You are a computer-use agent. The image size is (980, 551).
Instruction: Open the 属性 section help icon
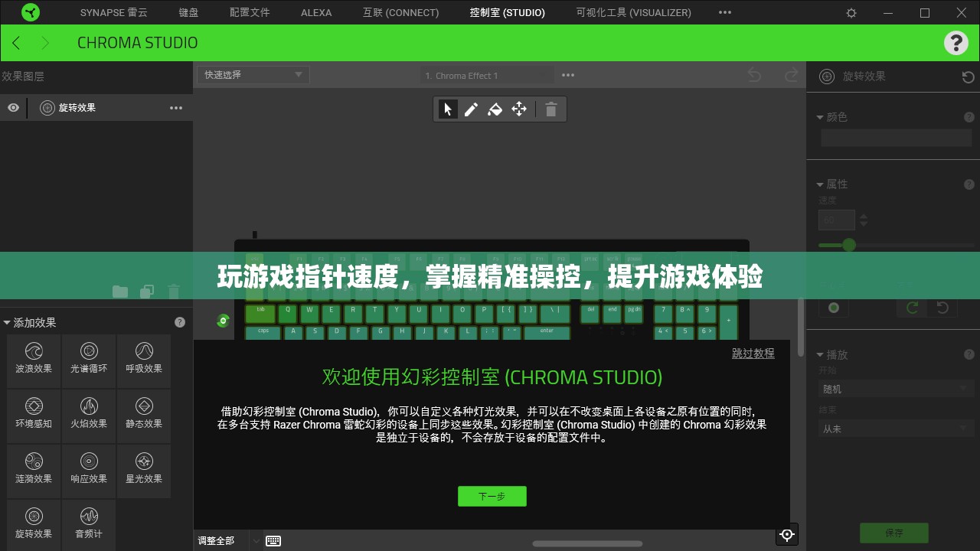point(969,184)
